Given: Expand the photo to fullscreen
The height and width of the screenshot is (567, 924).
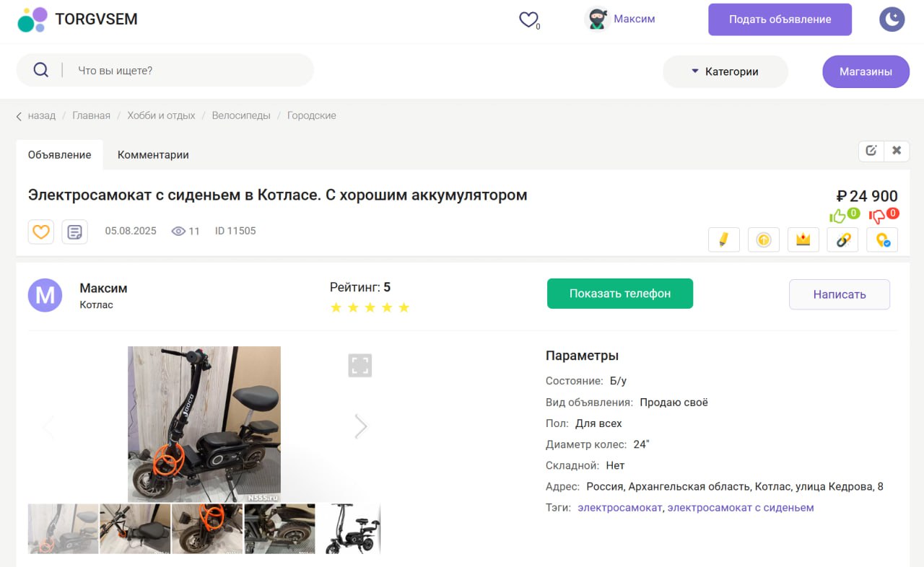Looking at the screenshot, I should pyautogui.click(x=359, y=365).
